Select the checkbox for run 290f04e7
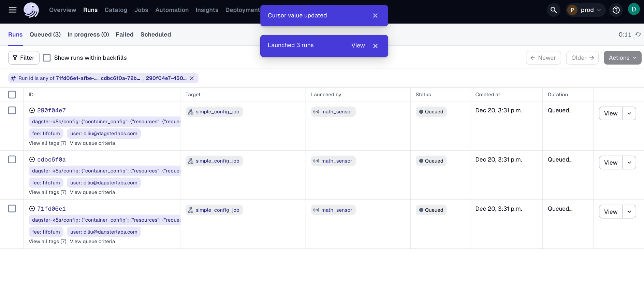 (12, 110)
